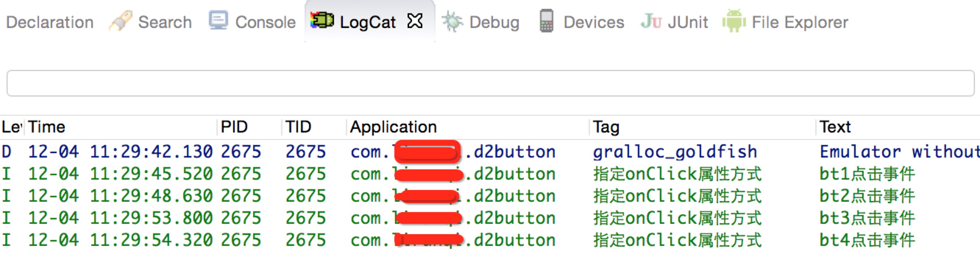Click the Debug bug icon
Screen dimensions: 980x268
[452, 21]
